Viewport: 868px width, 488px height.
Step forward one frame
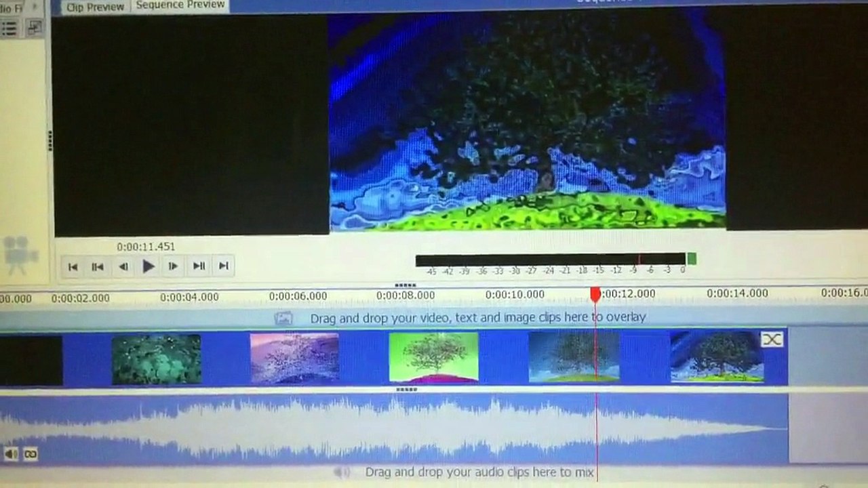click(173, 266)
